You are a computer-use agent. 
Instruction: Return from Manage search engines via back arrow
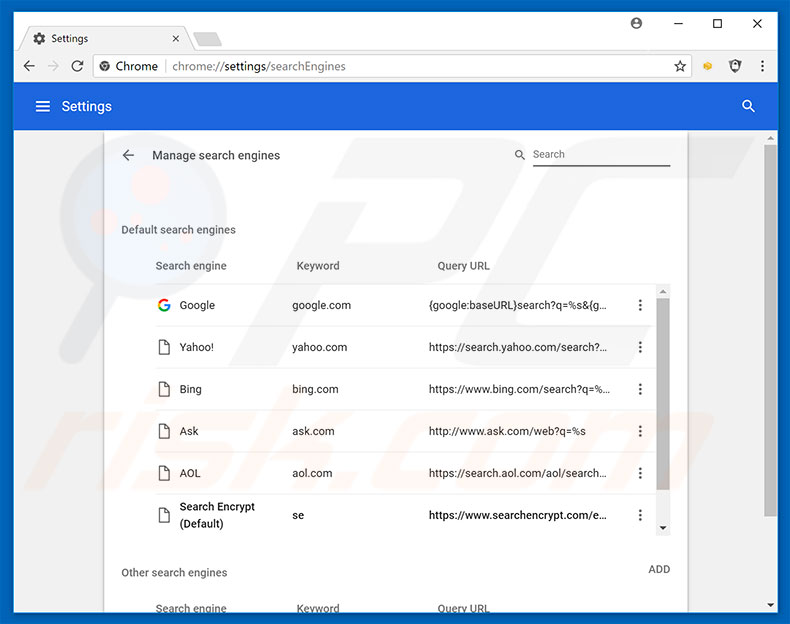tap(128, 155)
